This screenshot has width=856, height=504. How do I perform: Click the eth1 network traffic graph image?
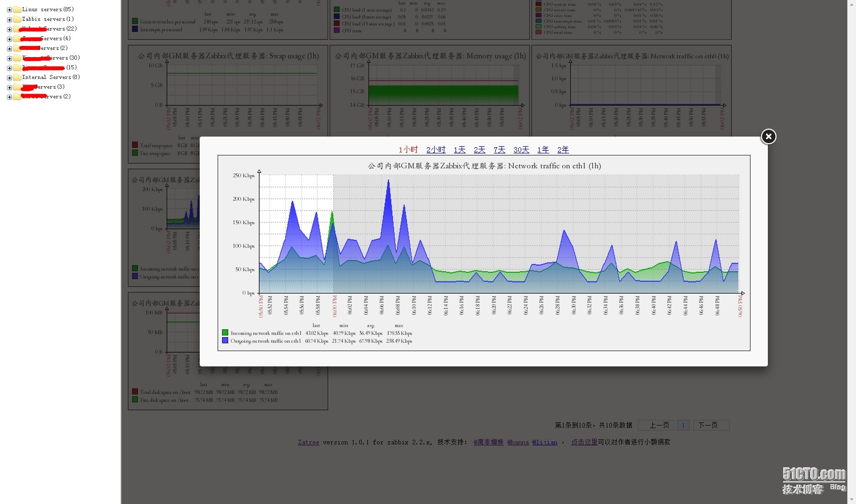(x=484, y=253)
